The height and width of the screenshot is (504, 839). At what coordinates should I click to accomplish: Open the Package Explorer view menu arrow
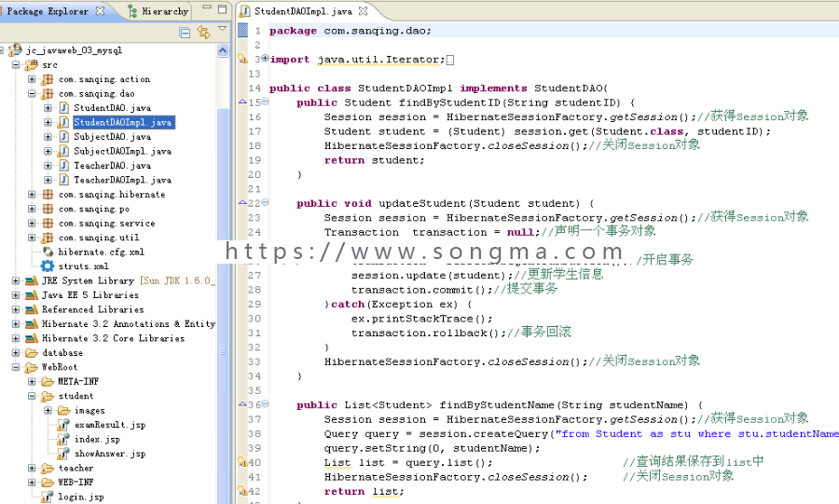(222, 29)
